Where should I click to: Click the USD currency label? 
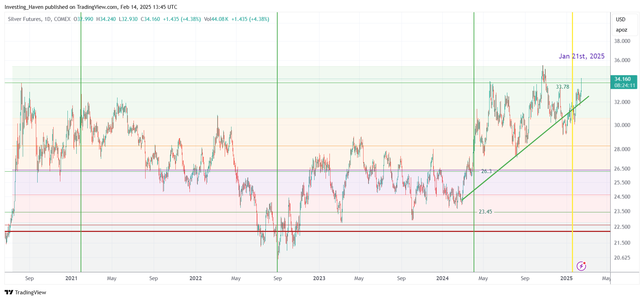[x=621, y=20]
